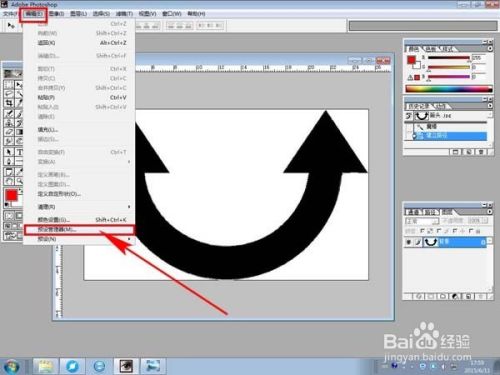Choose Step Backward (Alt+Ctrl+Z) in Edit menu

79,43
